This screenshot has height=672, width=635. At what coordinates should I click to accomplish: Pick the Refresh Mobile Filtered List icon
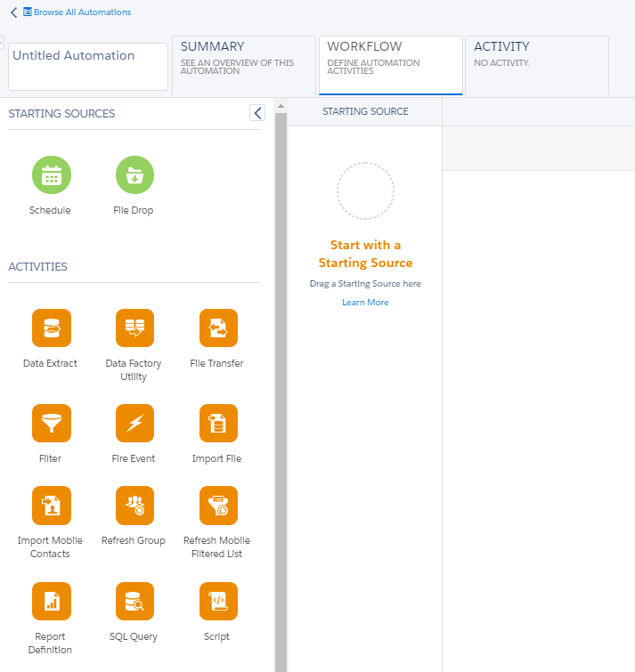point(218,506)
